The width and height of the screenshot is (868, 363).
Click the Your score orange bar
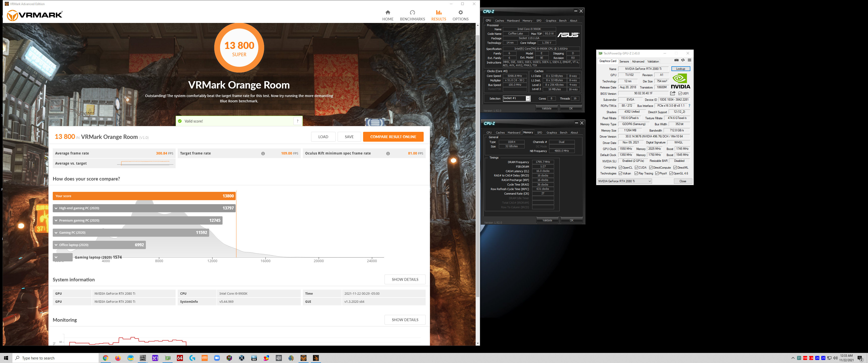[x=144, y=196]
